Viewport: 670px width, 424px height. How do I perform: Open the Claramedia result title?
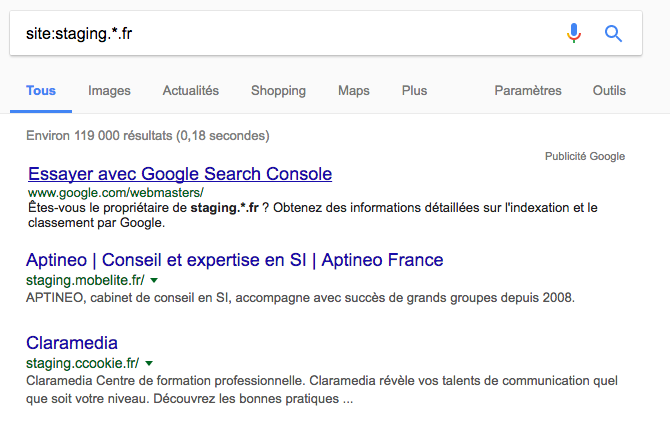click(x=72, y=343)
